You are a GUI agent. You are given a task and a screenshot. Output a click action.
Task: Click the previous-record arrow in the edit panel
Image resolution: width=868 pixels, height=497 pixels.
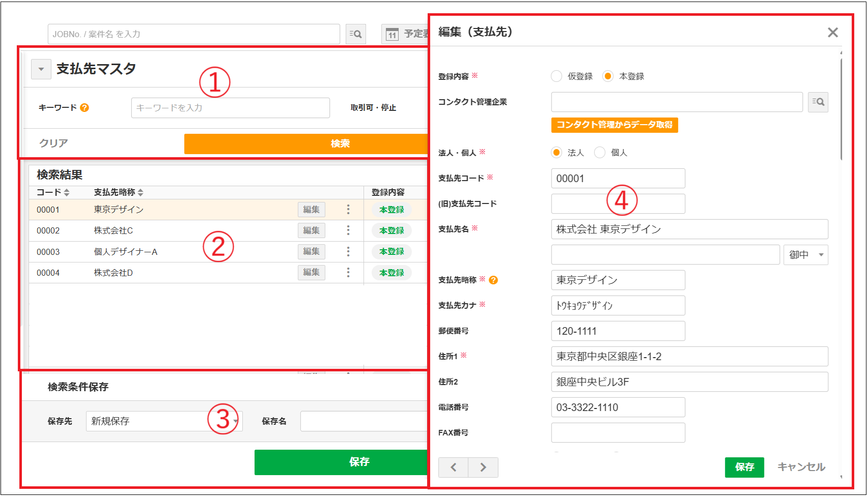point(453,467)
